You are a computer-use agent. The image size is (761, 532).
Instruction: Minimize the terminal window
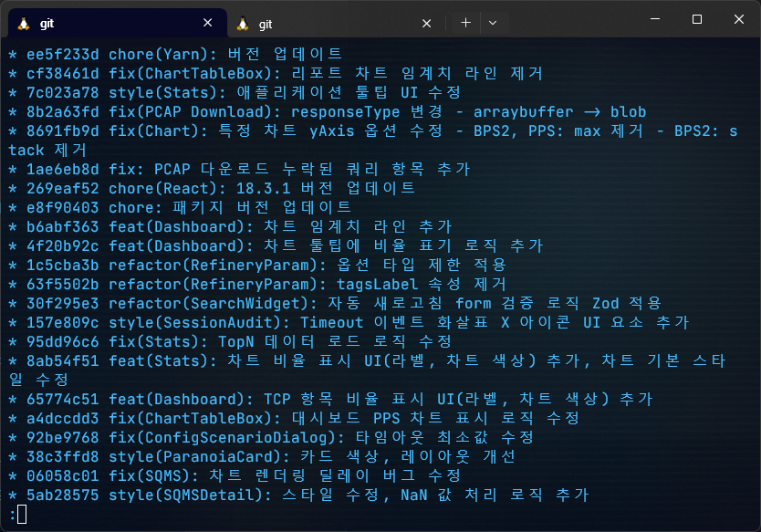654,20
